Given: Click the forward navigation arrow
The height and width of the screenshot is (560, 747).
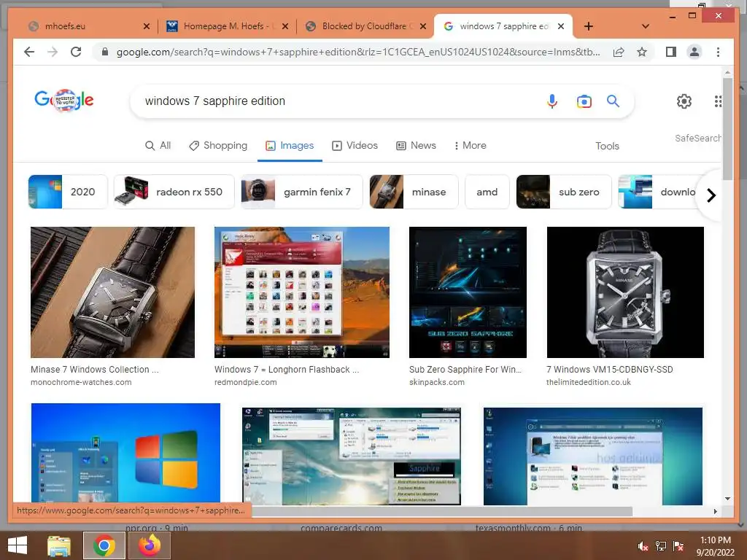Looking at the screenshot, I should [x=53, y=52].
